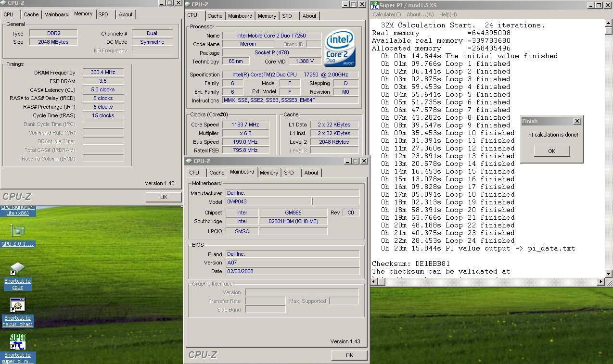The width and height of the screenshot is (613, 364).
Task: Click the Chipset GM965 field
Action: (x=293, y=213)
